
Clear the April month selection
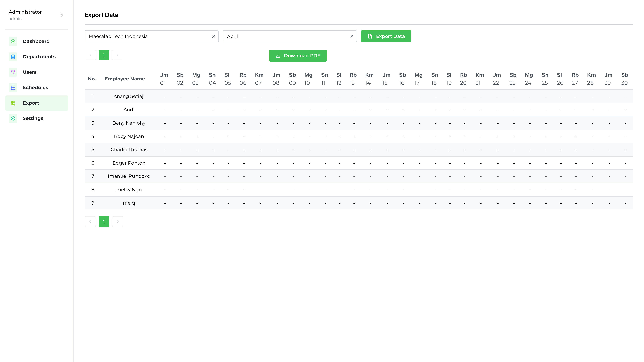tap(352, 36)
